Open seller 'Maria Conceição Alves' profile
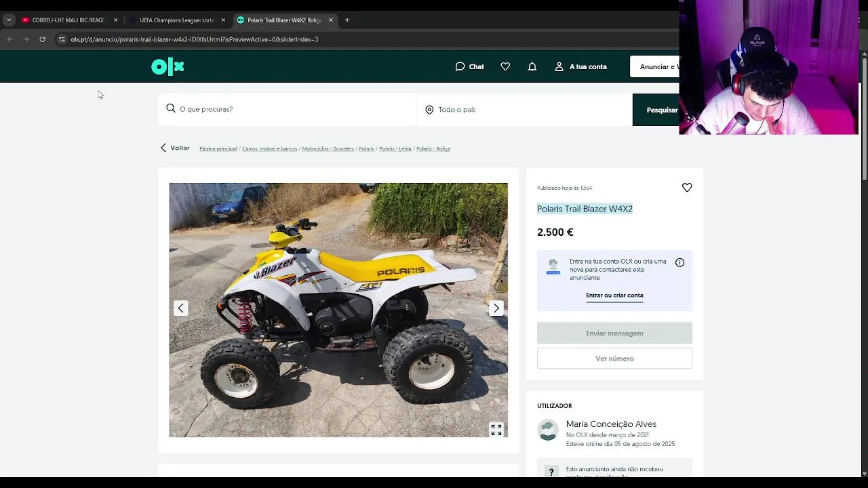Screen dimensions: 868x488 (x=611, y=424)
